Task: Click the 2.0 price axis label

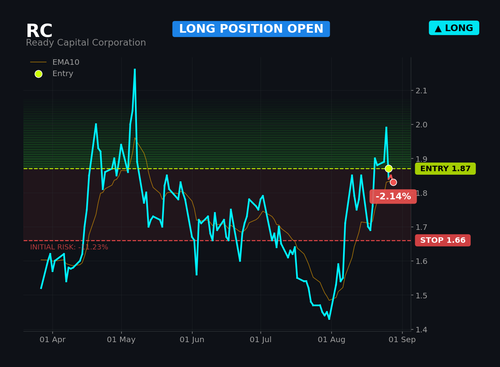Action: (x=421, y=125)
